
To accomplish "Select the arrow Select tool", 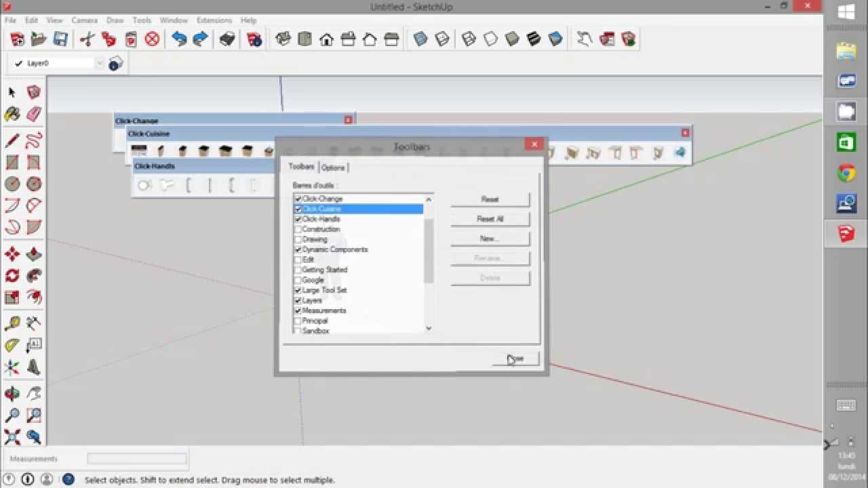I will click(x=12, y=92).
